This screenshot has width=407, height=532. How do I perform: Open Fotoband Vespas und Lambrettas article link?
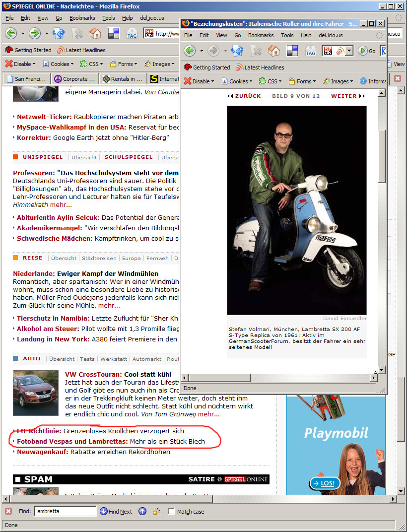[x=72, y=441]
